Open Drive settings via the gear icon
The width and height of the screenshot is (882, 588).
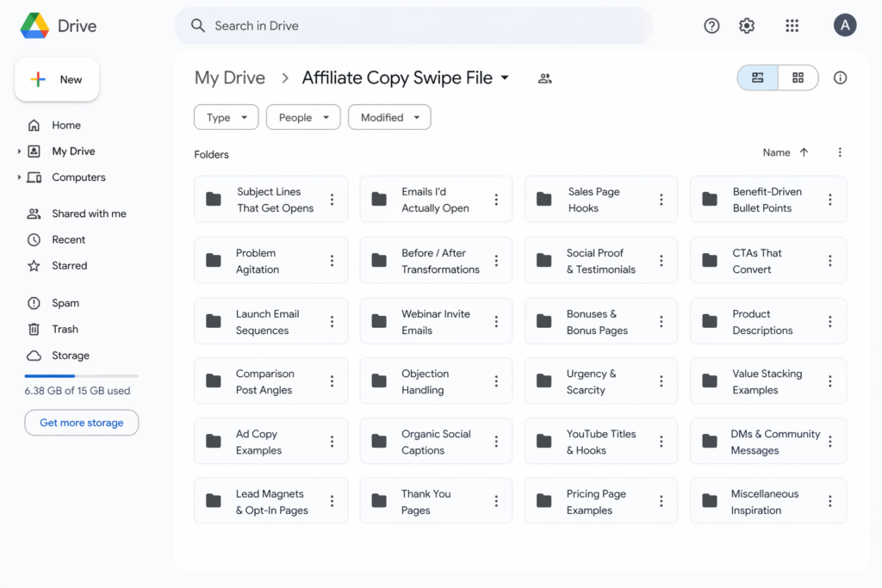[746, 26]
